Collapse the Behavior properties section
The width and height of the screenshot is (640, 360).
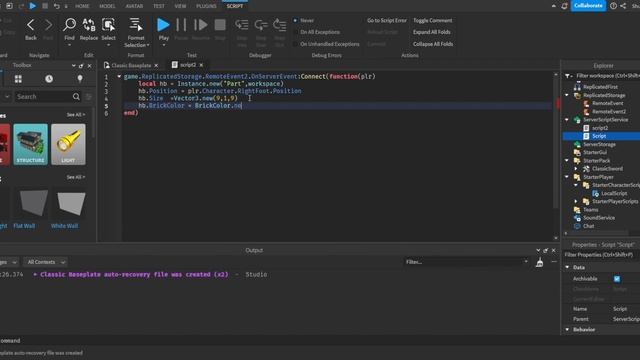567,329
